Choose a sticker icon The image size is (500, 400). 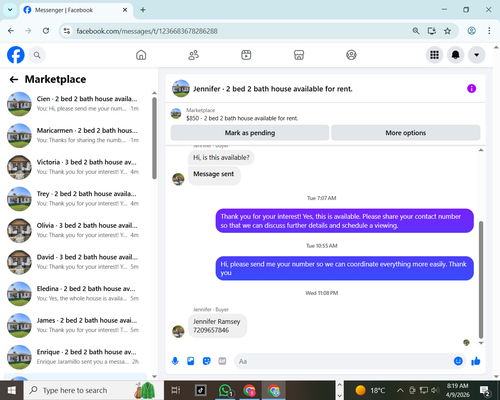207,361
